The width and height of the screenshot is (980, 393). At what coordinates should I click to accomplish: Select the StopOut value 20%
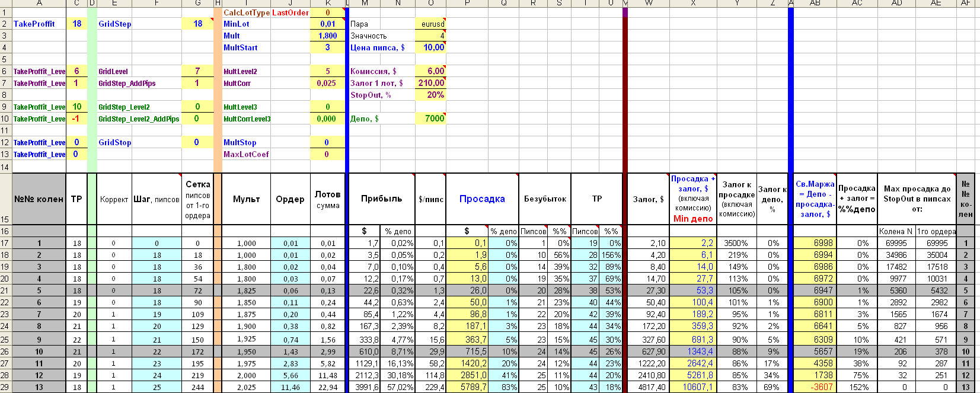click(430, 95)
